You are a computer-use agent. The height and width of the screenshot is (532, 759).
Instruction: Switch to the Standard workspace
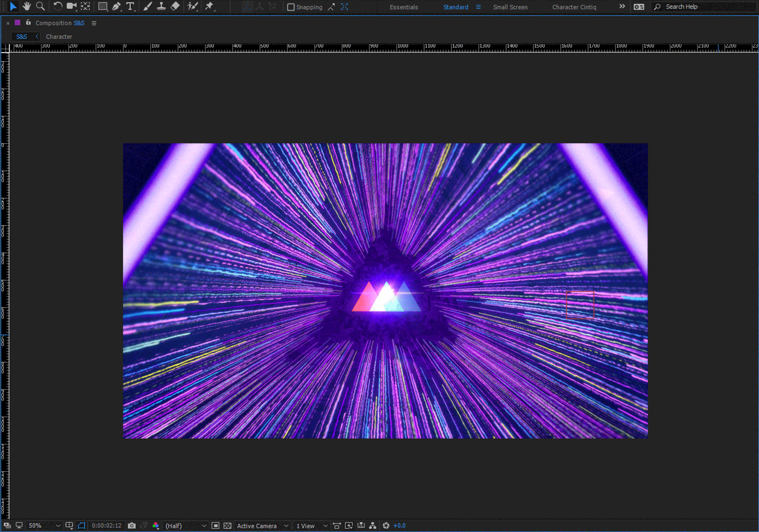click(x=456, y=7)
